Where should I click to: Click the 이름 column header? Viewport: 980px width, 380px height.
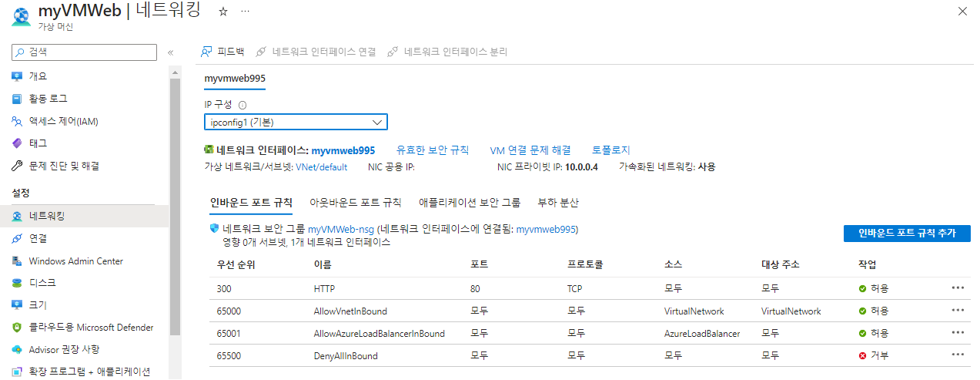tap(323, 264)
